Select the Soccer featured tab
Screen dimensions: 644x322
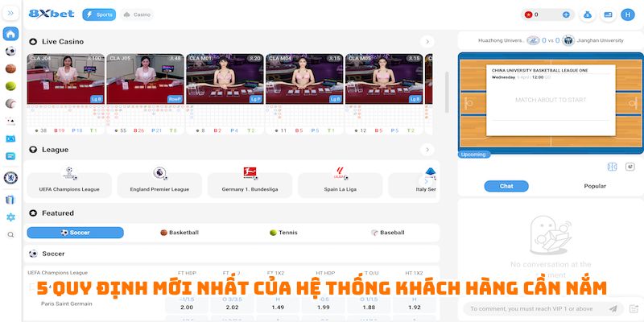click(75, 233)
